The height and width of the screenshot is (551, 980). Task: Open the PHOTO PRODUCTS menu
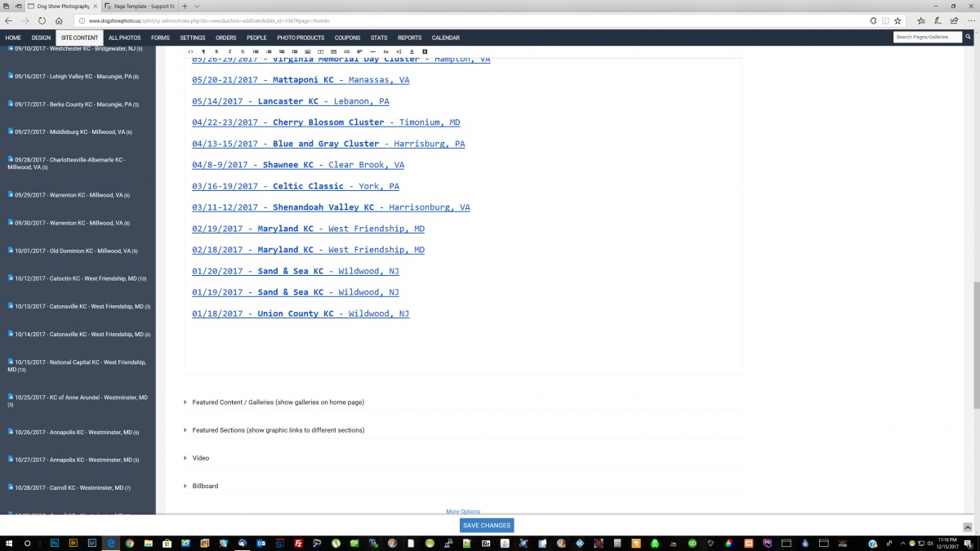pos(301,38)
